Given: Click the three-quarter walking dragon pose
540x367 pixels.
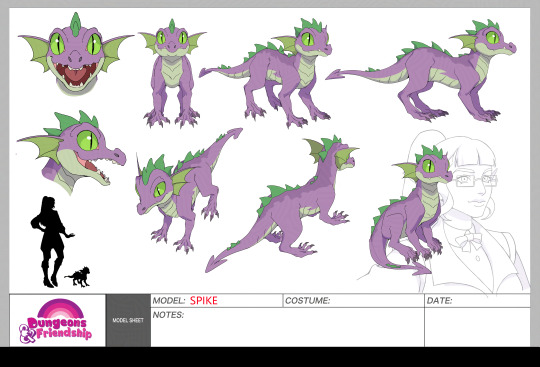Looking at the screenshot, I should tap(266, 73).
